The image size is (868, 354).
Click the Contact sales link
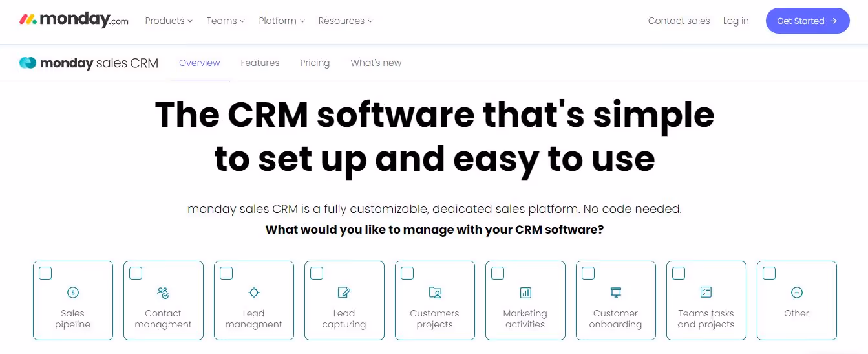[x=679, y=21]
